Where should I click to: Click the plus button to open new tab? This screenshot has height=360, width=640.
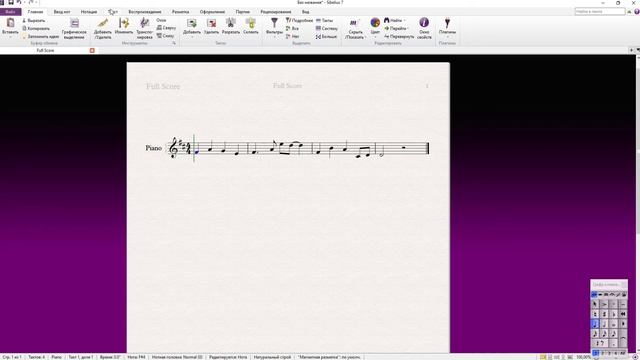tap(631, 50)
